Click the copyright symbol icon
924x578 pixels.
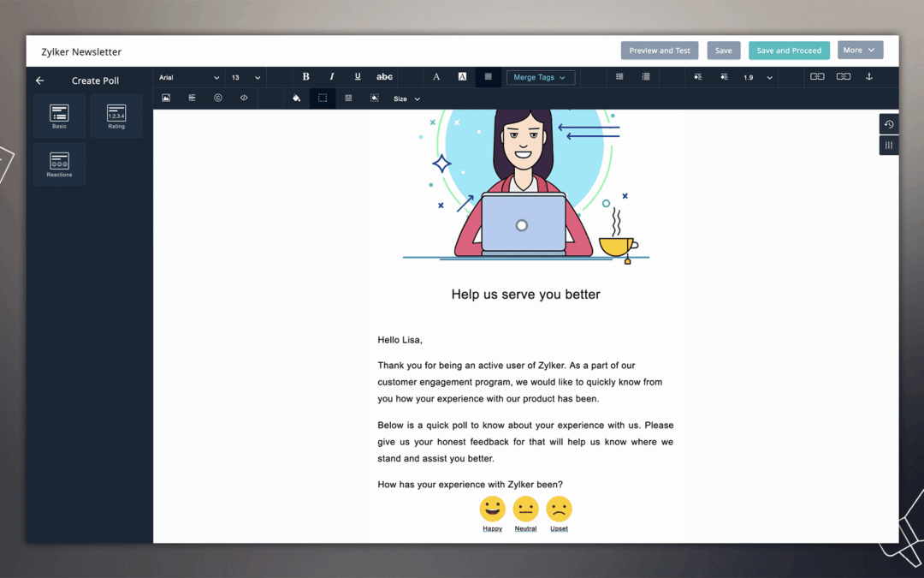(x=218, y=98)
